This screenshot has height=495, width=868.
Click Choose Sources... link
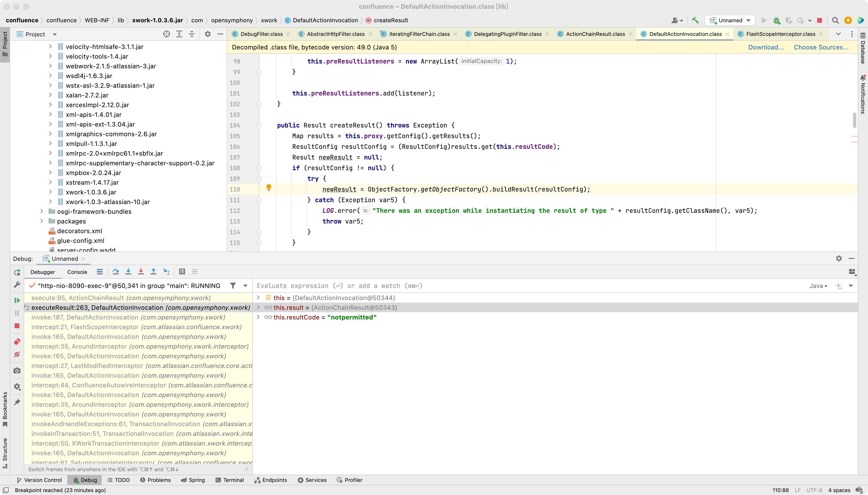821,47
